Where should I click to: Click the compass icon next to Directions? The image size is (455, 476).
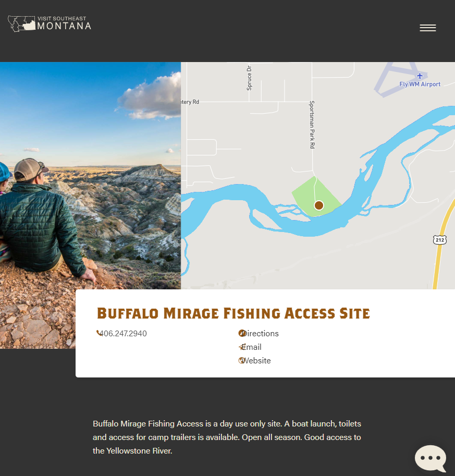[x=242, y=333]
